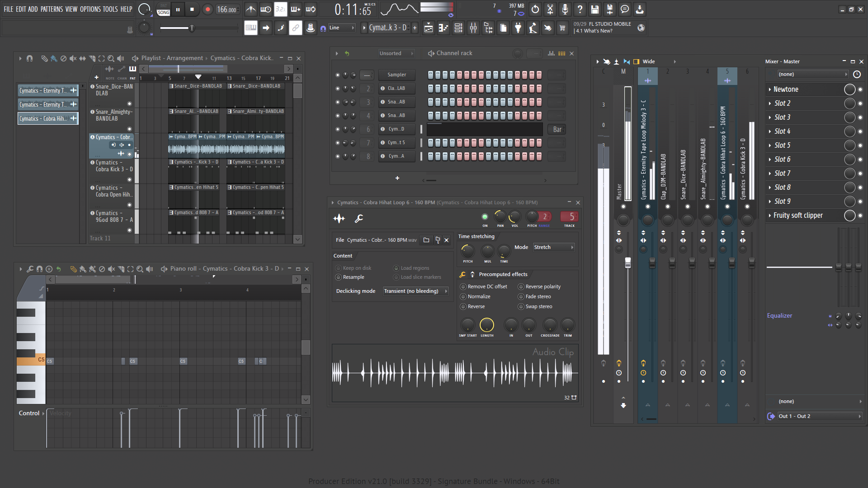This screenshot has height=488, width=868.
Task: Open the plugin picker plug icon
Action: click(x=518, y=28)
